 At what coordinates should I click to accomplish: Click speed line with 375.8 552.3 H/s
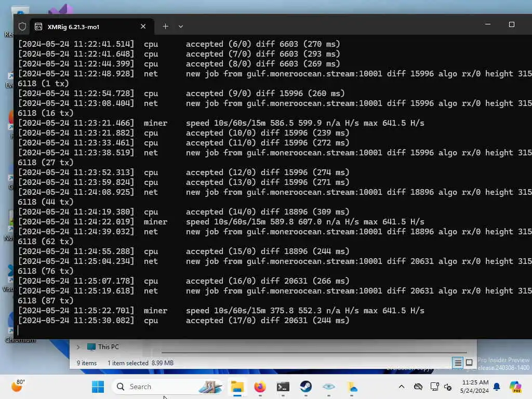pos(221,311)
